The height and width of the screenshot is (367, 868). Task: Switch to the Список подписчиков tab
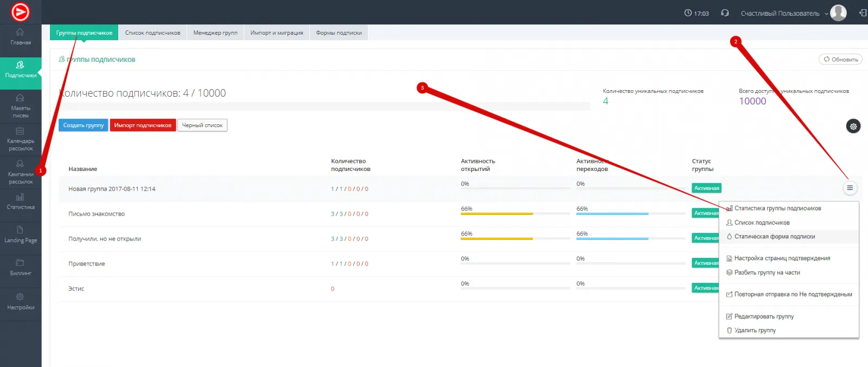click(152, 33)
